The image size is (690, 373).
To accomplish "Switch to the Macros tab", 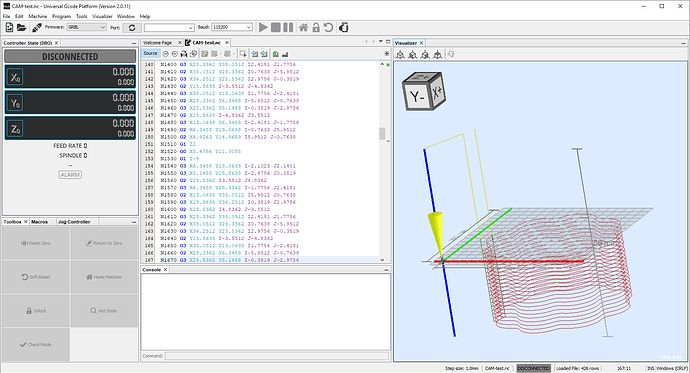I will coord(39,222).
